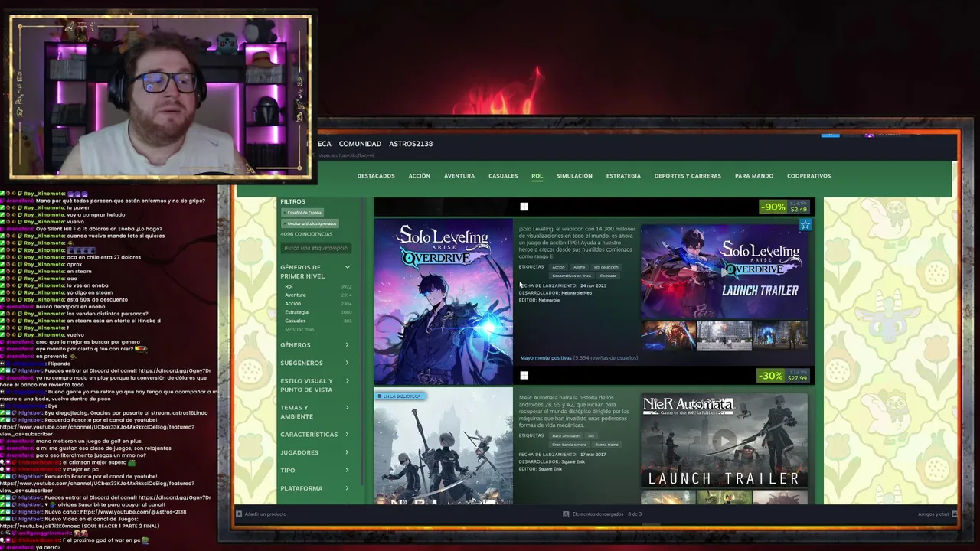Switch to the Estrategia tab

pos(623,176)
